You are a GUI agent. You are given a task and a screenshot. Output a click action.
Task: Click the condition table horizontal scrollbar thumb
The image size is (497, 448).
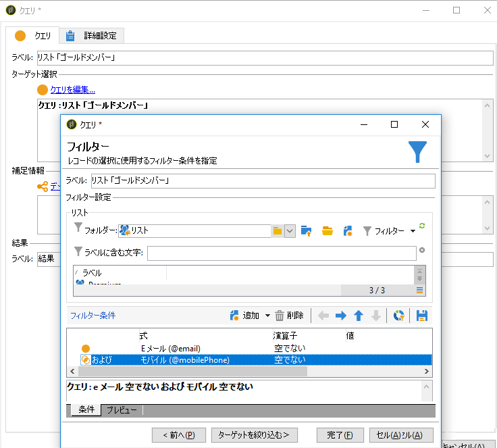192,371
